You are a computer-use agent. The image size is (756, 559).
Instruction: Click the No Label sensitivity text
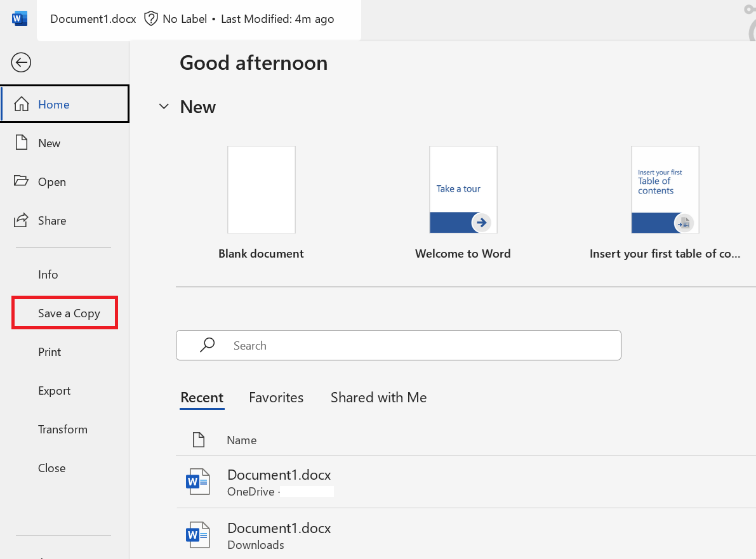point(185,19)
